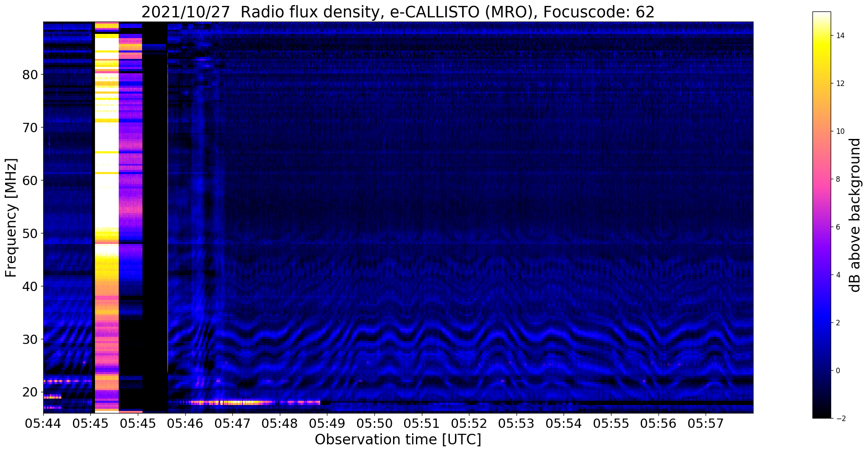This screenshot has width=868, height=452.
Task: Click x-axis time label 05:48
Action: (280, 423)
